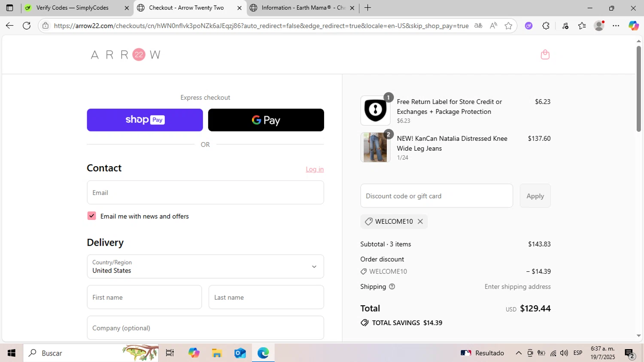The width and height of the screenshot is (644, 362).
Task: Open Edge Settings and more menu
Action: click(x=616, y=26)
